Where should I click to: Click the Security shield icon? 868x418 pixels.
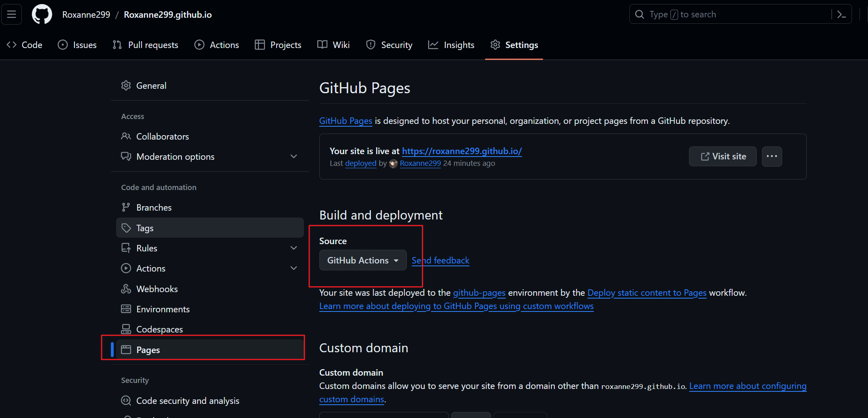pyautogui.click(x=371, y=45)
